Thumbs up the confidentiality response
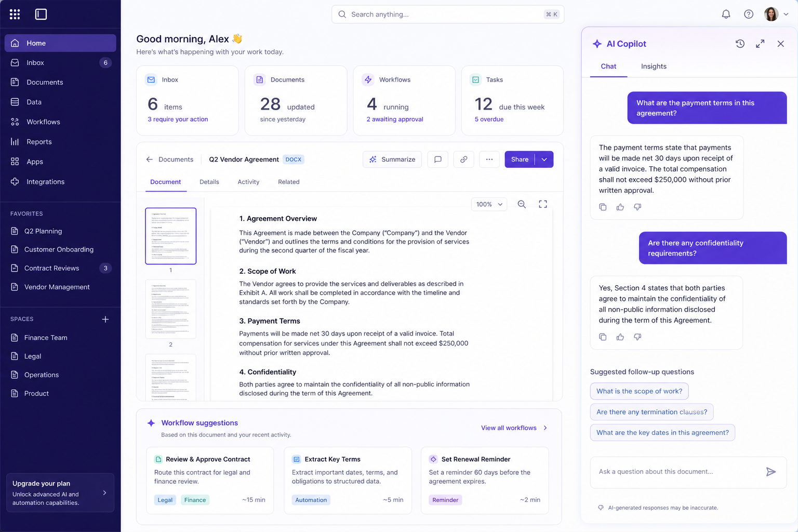Viewport: 798px width, 532px height. [620, 337]
